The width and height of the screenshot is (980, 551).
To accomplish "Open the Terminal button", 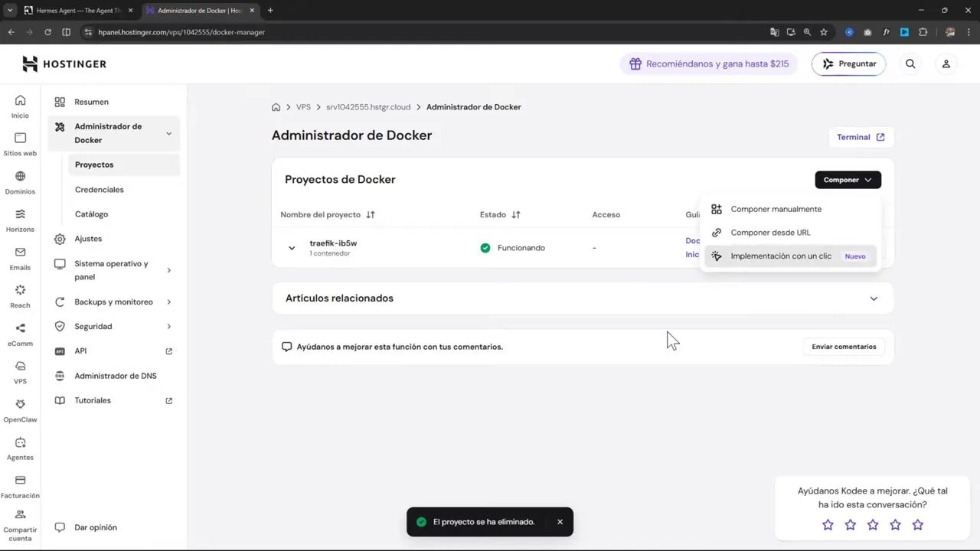I will coord(861,137).
